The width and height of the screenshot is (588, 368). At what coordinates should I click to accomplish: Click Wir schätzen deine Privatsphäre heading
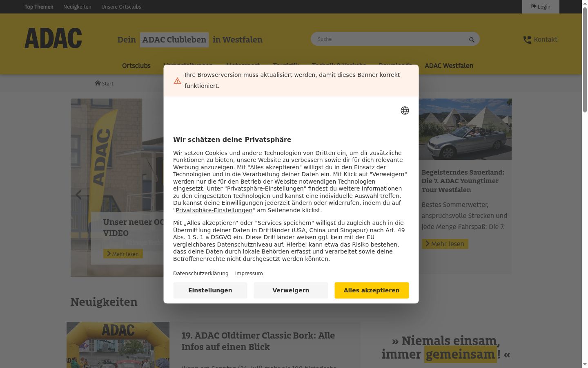coord(232,139)
